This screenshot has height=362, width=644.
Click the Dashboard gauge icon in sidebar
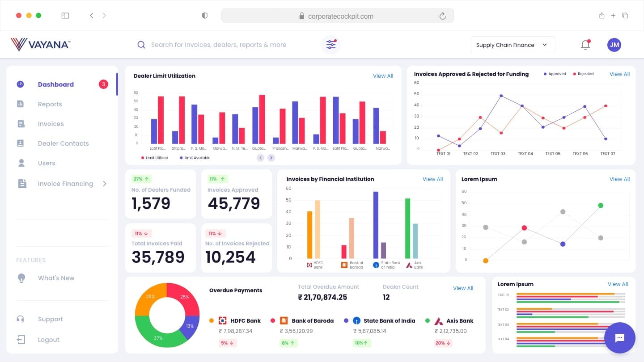(x=20, y=84)
